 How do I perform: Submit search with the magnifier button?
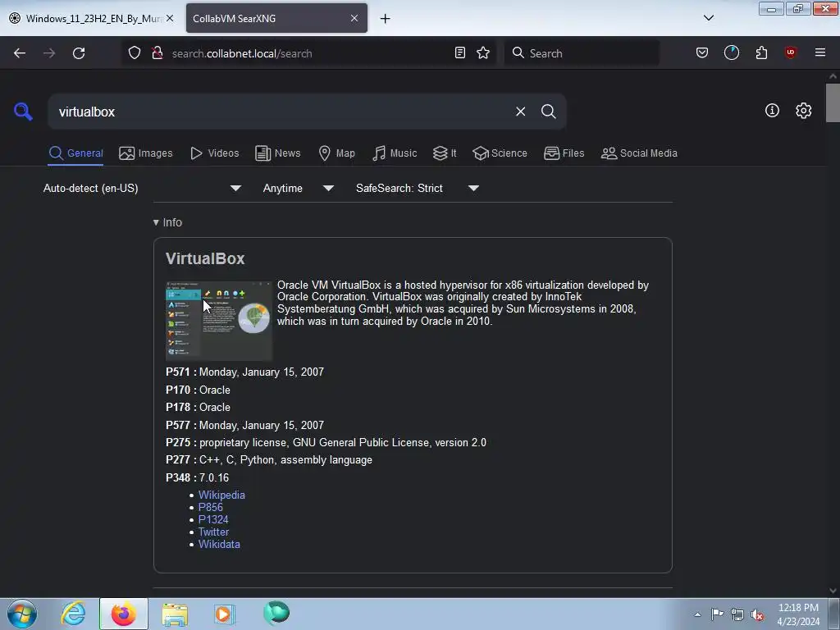(x=548, y=112)
